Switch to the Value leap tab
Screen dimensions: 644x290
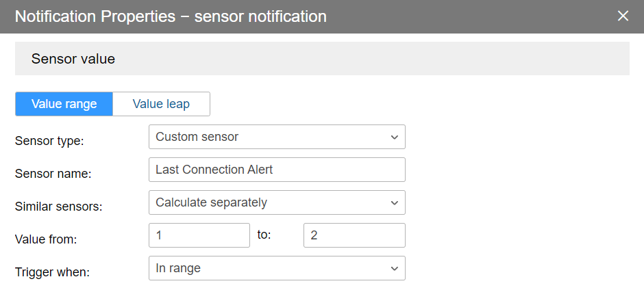[x=161, y=104]
